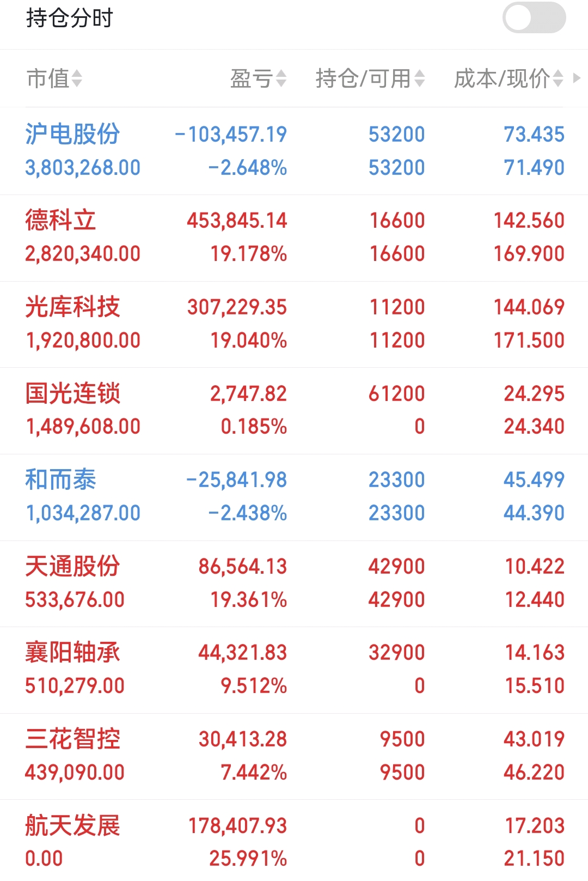Click 持仓/可用 header label
588x881 pixels.
click(x=363, y=79)
